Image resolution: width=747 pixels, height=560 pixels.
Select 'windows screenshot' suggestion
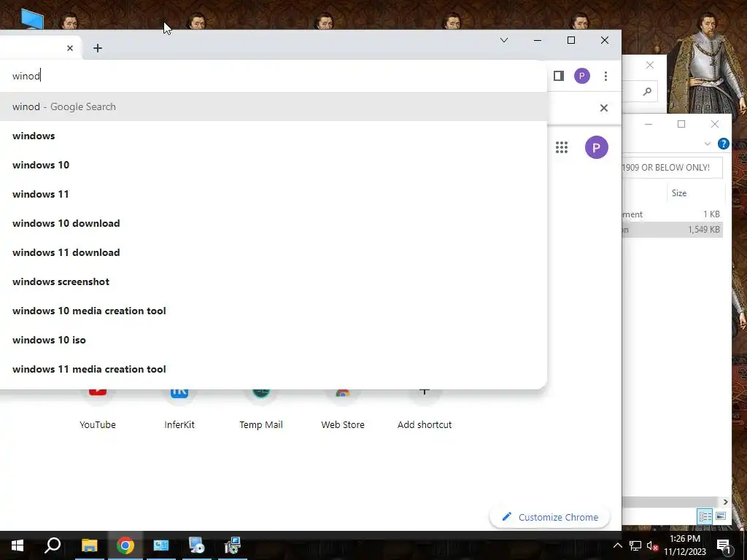[x=274, y=281]
